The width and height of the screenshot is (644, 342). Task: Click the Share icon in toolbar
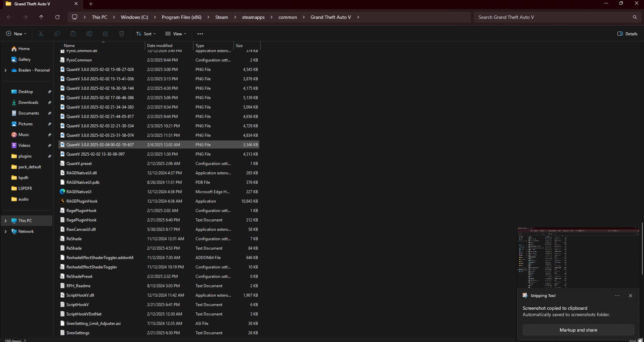tap(105, 34)
